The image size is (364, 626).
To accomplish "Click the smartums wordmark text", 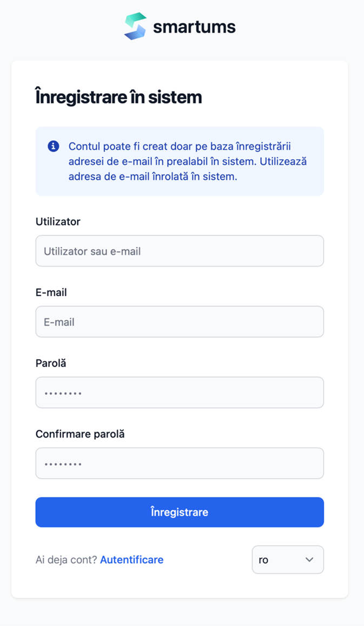I will [x=194, y=27].
